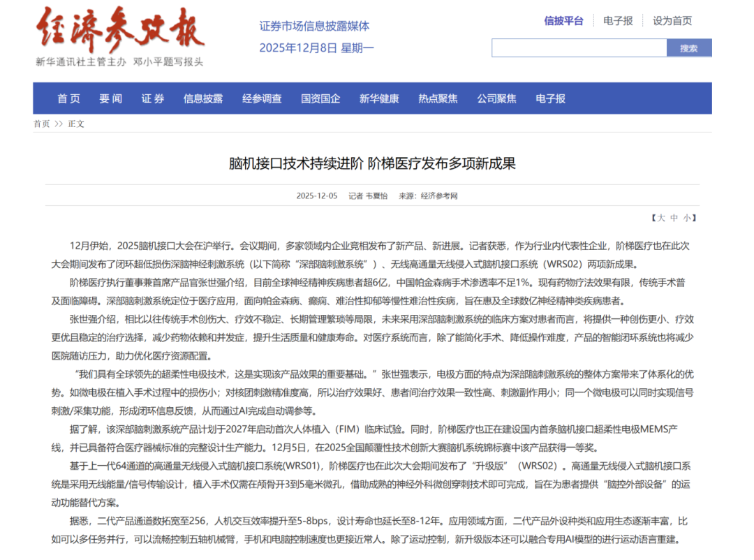Set font size to 中
Image resolution: width=754 pixels, height=560 pixels.
674,218
